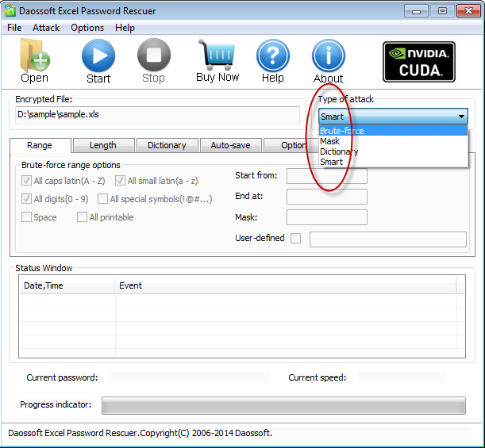Viewport: 485px width, 448px height.
Task: Click the Current password value field
Action: tap(189, 377)
